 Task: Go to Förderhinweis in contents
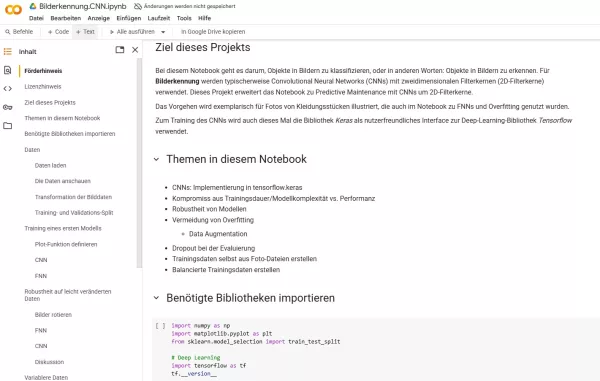[43, 71]
